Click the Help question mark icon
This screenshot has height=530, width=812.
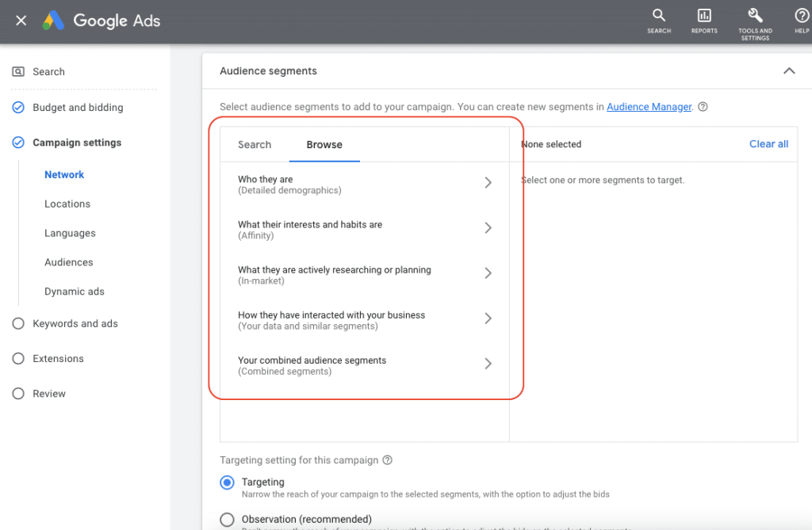[802, 16]
